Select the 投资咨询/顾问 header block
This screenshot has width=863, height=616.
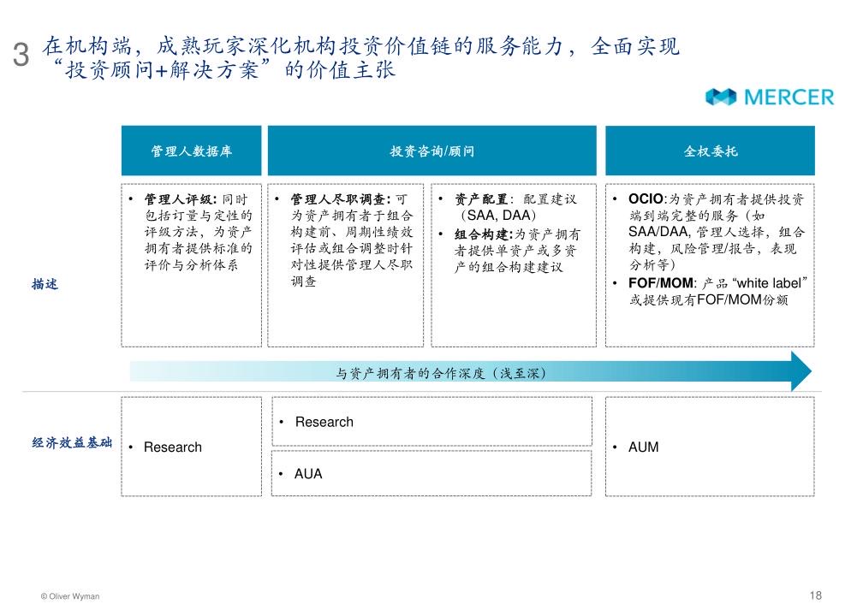tap(431, 151)
